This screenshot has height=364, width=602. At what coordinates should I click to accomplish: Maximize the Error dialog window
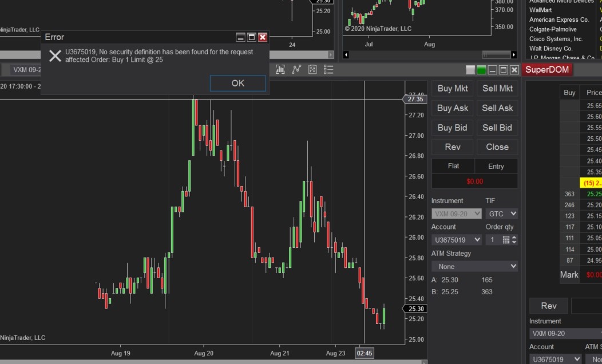(251, 37)
